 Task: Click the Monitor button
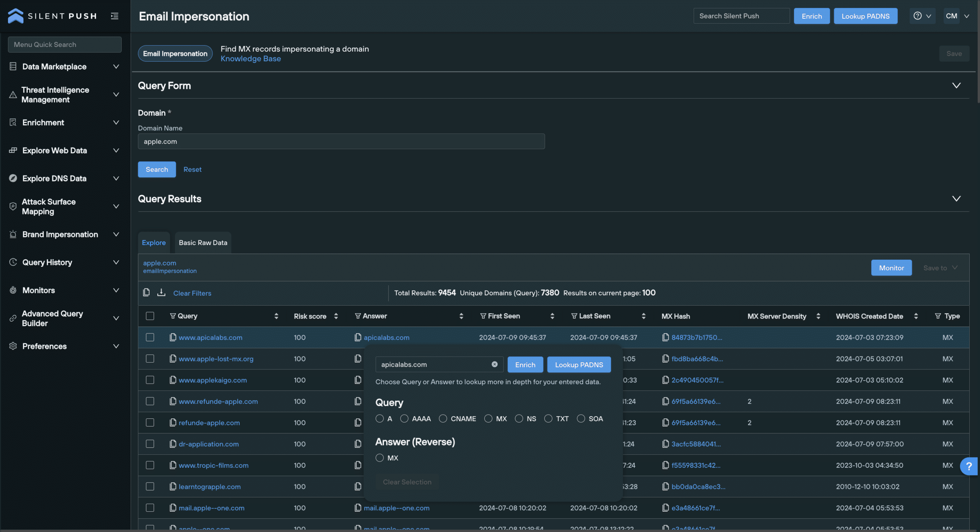click(x=891, y=268)
